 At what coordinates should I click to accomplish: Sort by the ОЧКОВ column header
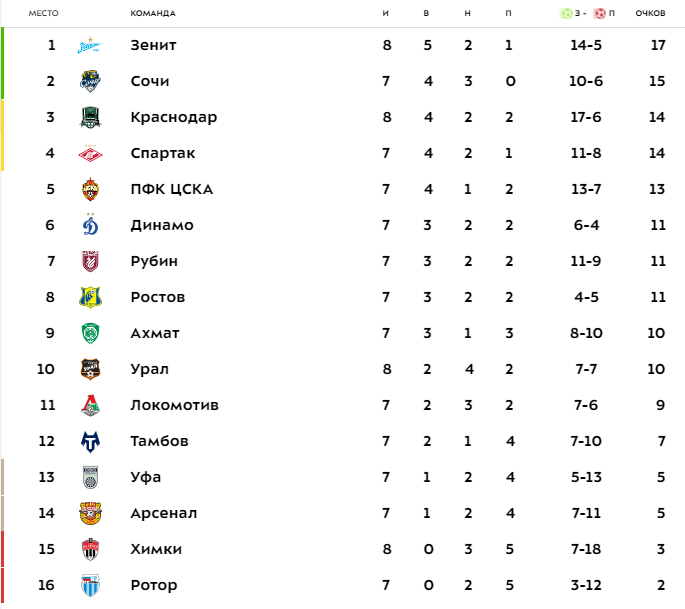coord(650,13)
